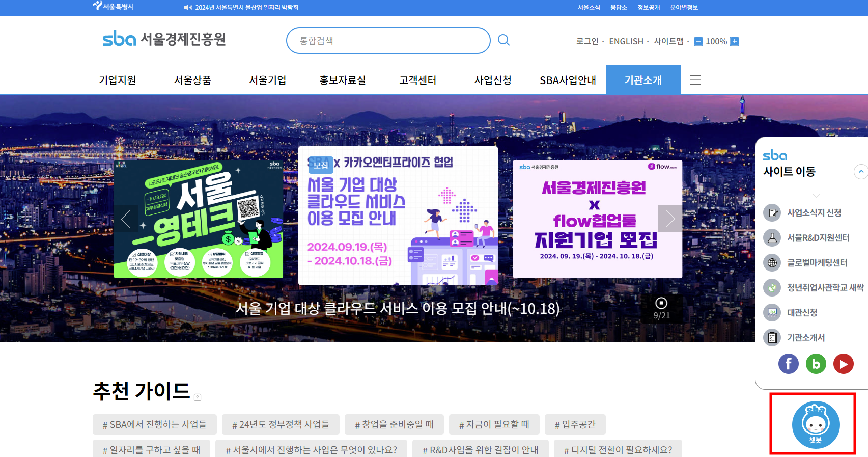
Task: Click the 서울특별시 logo in top bar
Action: pos(113,7)
